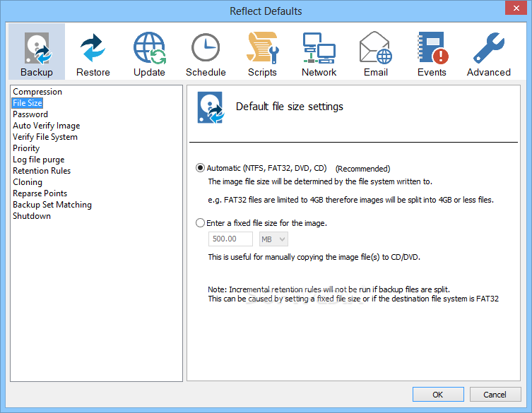Viewport: 532px width, 413px height.
Task: Select Log file purge in the list
Action: pyautogui.click(x=39, y=160)
